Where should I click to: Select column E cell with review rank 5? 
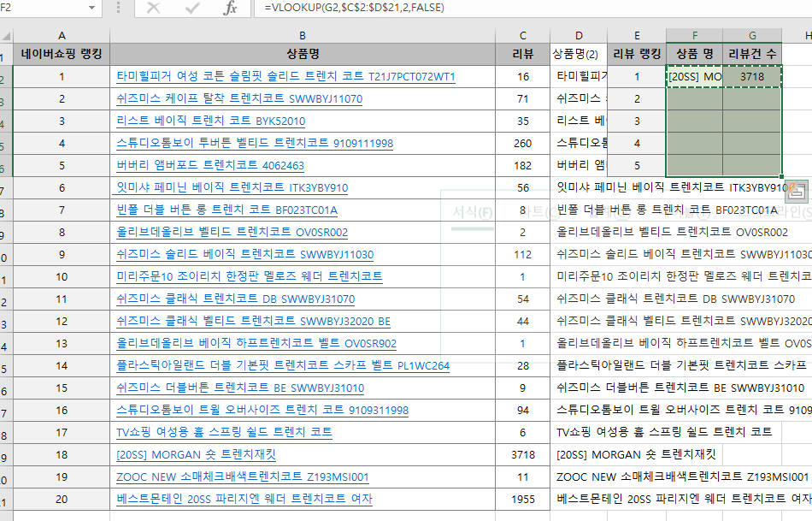coord(637,165)
